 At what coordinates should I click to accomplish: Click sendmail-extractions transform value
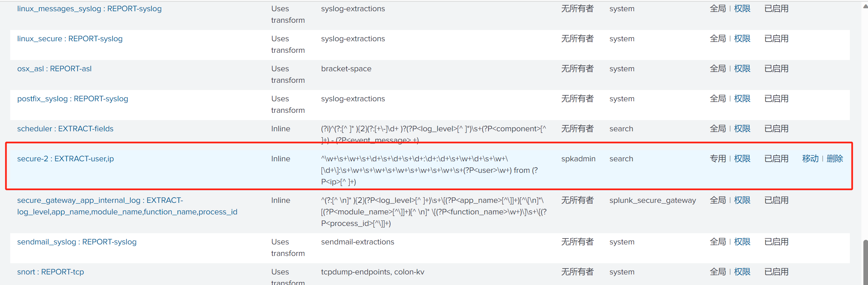357,242
